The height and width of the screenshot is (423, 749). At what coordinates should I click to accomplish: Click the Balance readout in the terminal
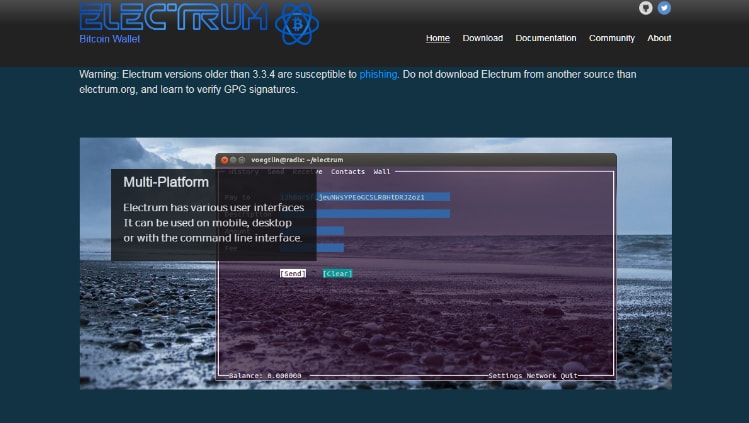click(x=265, y=376)
